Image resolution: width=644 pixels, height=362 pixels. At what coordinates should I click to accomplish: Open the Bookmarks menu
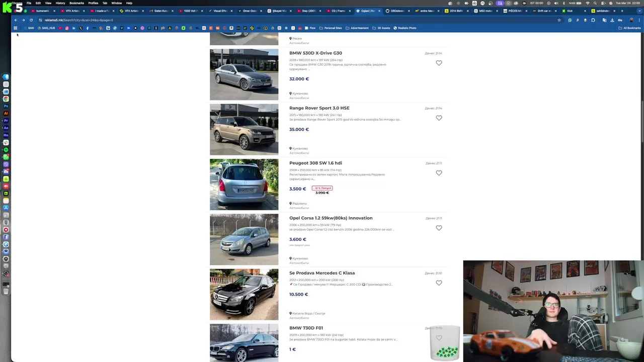point(76,3)
